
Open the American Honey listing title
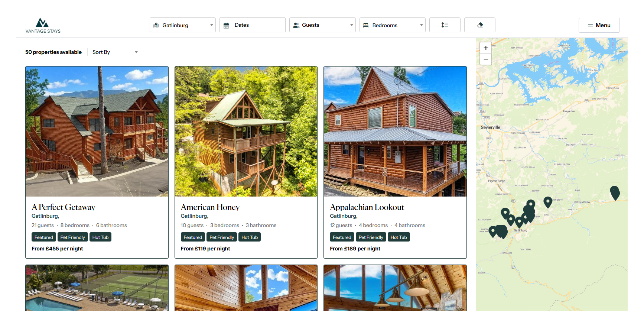pyautogui.click(x=210, y=207)
